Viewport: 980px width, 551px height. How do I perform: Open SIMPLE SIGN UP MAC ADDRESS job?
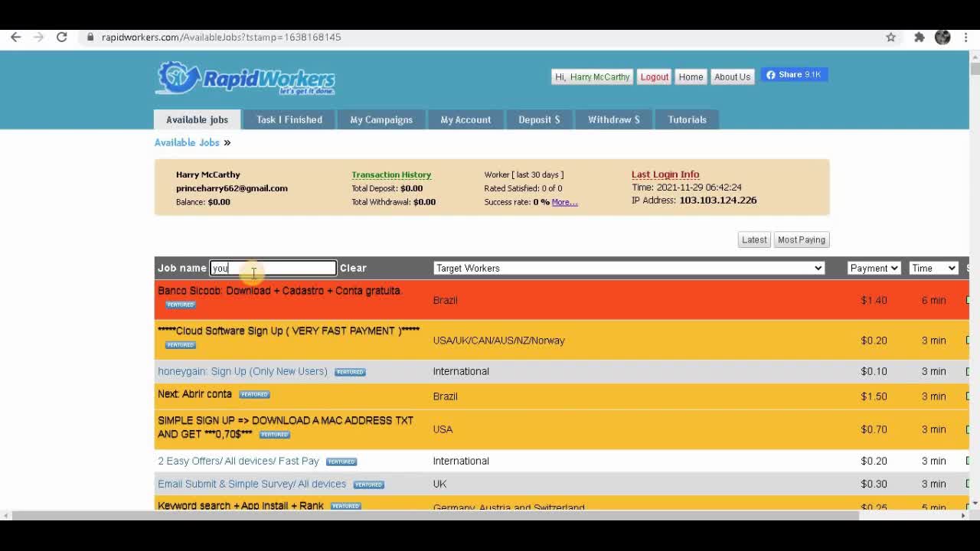click(x=285, y=427)
